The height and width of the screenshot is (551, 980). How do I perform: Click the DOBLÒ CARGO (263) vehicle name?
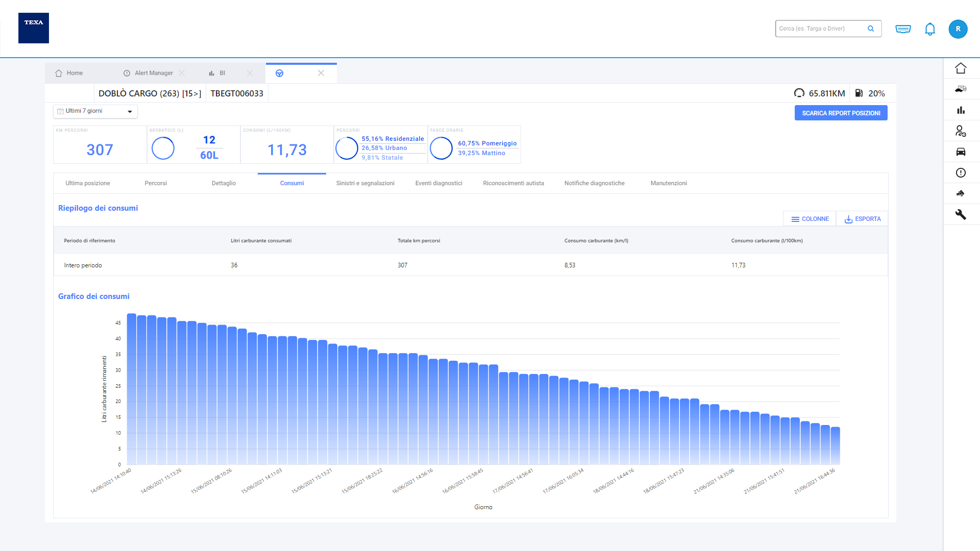coord(150,93)
